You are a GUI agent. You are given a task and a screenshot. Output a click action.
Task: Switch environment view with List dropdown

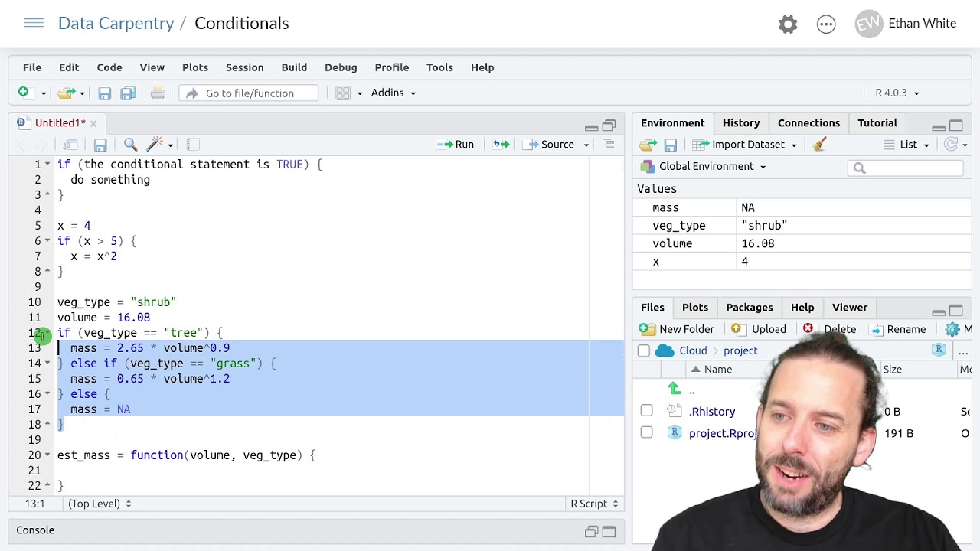pyautogui.click(x=906, y=145)
